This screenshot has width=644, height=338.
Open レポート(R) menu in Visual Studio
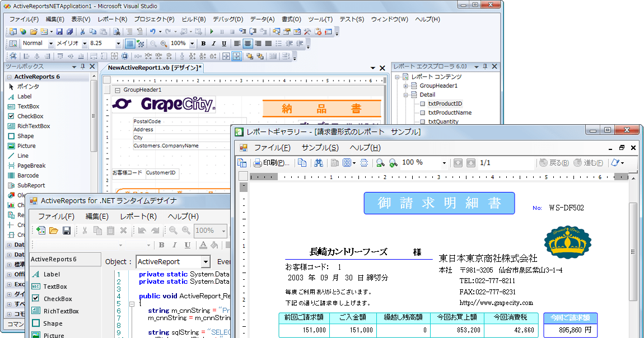pyautogui.click(x=112, y=19)
